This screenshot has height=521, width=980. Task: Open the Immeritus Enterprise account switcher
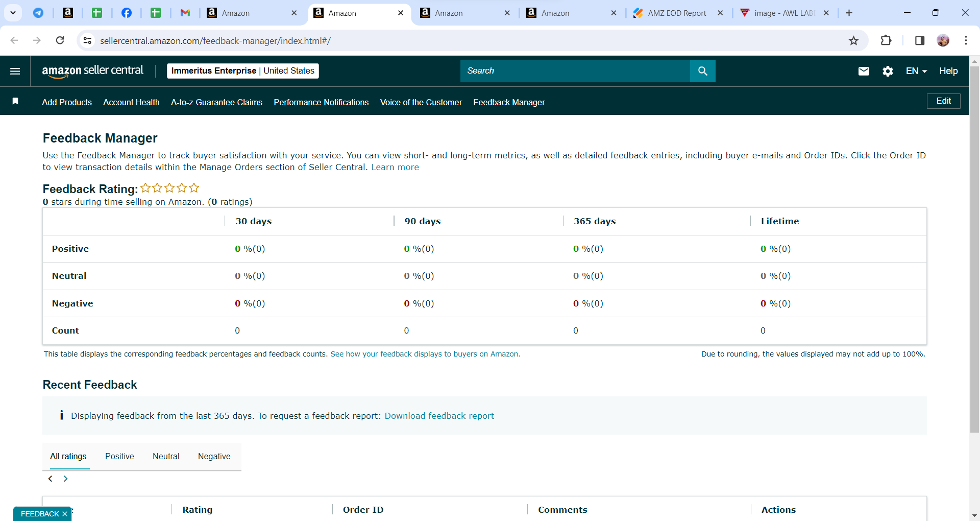(243, 71)
